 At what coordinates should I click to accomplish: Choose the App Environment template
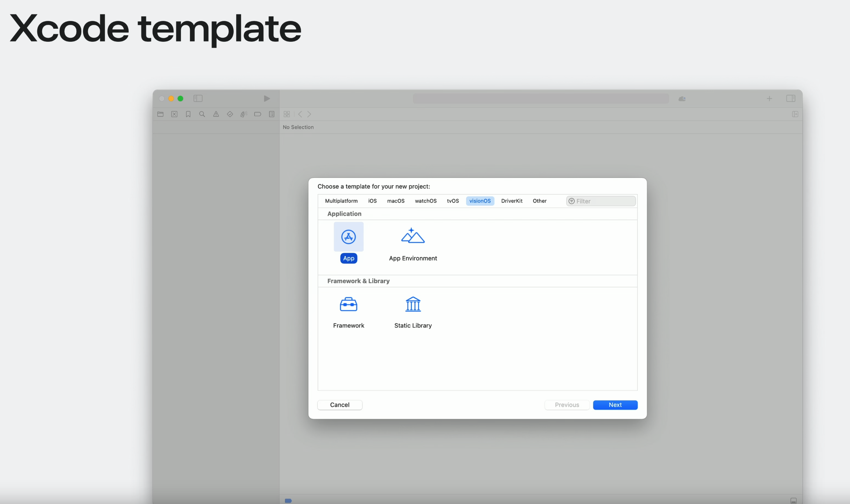[x=412, y=236]
